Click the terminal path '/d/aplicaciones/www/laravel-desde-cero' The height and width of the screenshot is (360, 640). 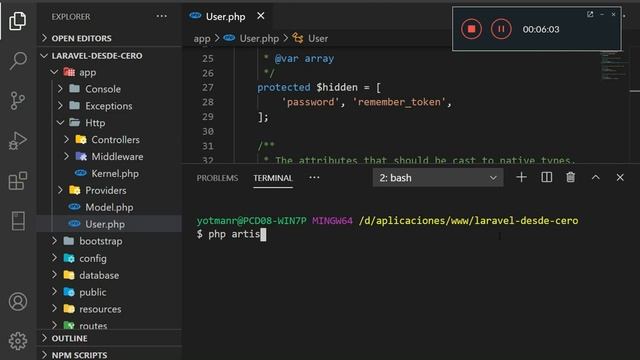point(469,221)
